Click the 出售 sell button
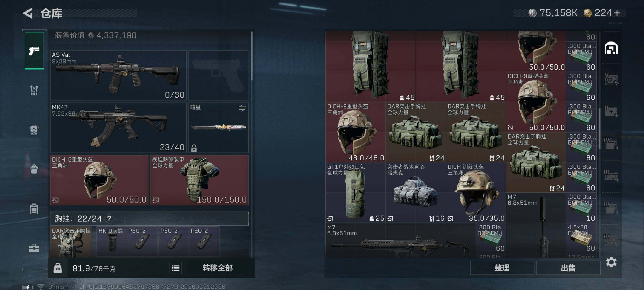Image resolution: width=644 pixels, height=290 pixels. (568, 268)
